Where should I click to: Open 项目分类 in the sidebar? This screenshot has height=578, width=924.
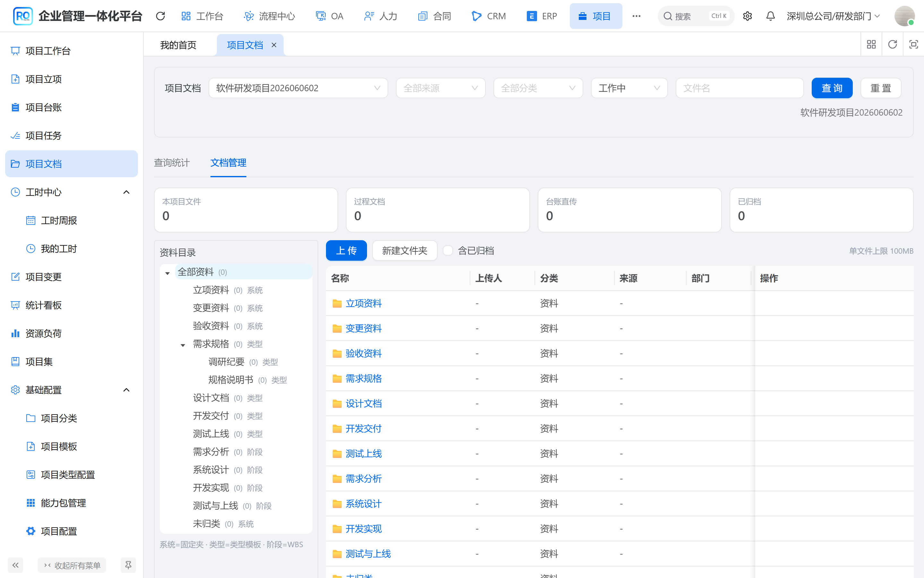click(x=72, y=418)
